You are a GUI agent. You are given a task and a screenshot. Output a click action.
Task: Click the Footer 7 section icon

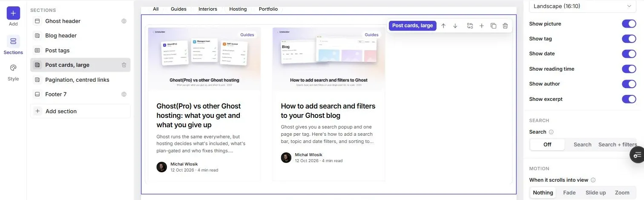click(37, 94)
